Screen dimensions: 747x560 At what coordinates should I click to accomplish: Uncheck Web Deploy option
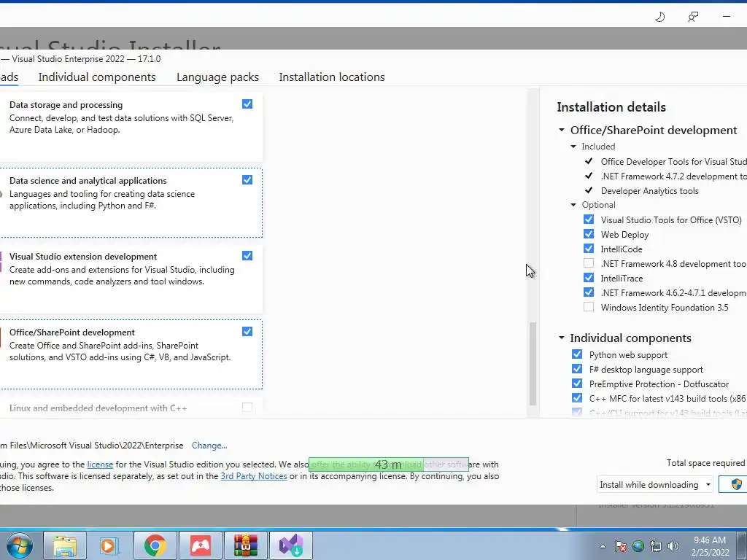pos(589,234)
